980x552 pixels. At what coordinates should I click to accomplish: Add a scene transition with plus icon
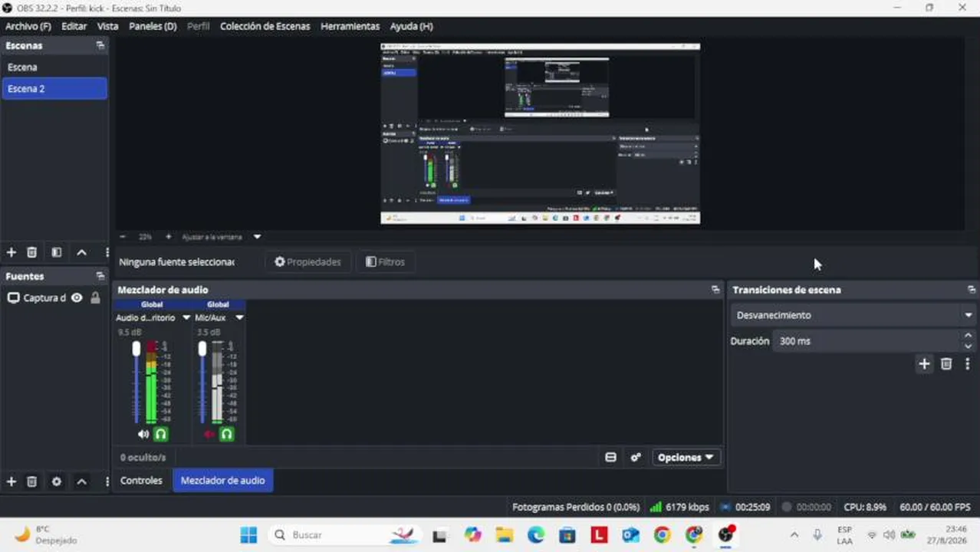924,364
